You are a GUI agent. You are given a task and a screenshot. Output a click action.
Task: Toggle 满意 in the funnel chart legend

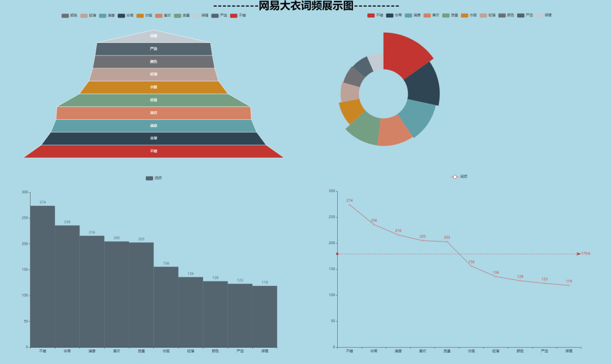(x=107, y=16)
